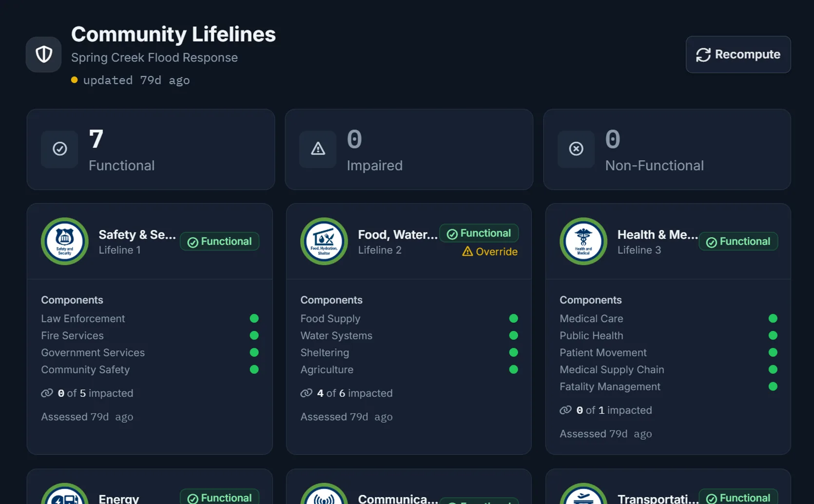Click the Agriculture component label

tap(327, 369)
